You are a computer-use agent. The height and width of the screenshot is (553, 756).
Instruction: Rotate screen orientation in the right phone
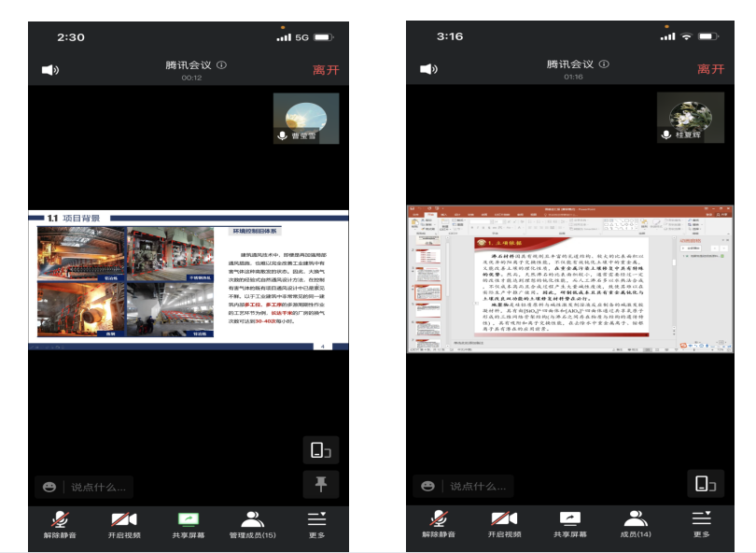tap(705, 483)
